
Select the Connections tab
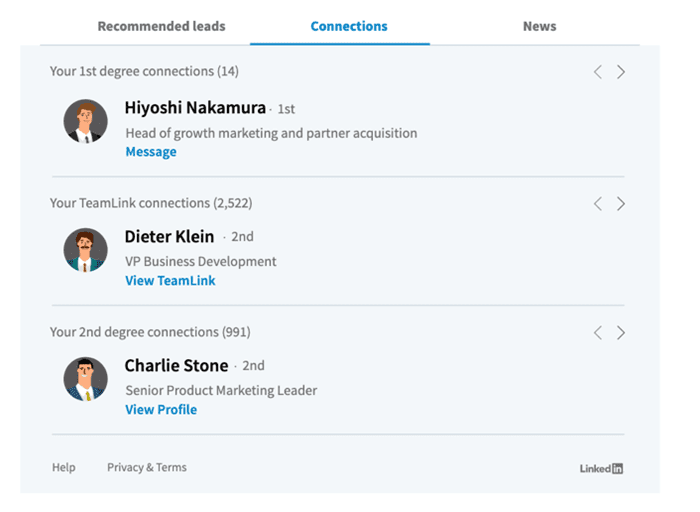pyautogui.click(x=349, y=26)
